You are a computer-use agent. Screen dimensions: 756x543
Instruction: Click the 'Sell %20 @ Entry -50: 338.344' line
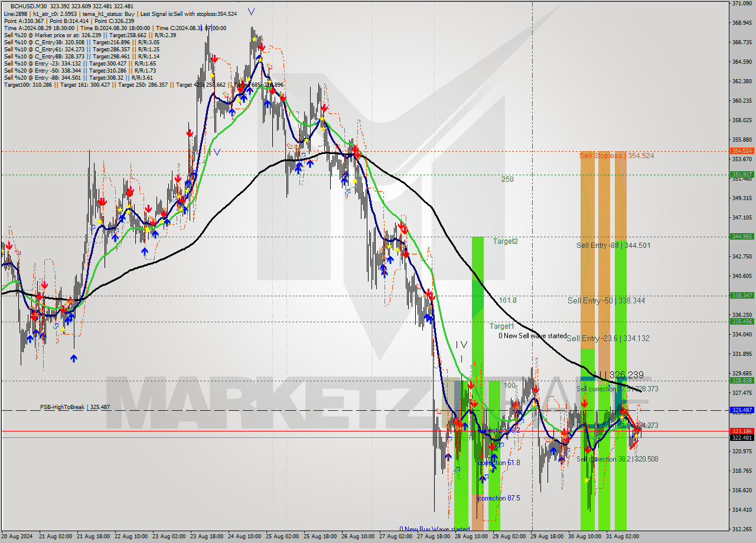click(x=80, y=71)
